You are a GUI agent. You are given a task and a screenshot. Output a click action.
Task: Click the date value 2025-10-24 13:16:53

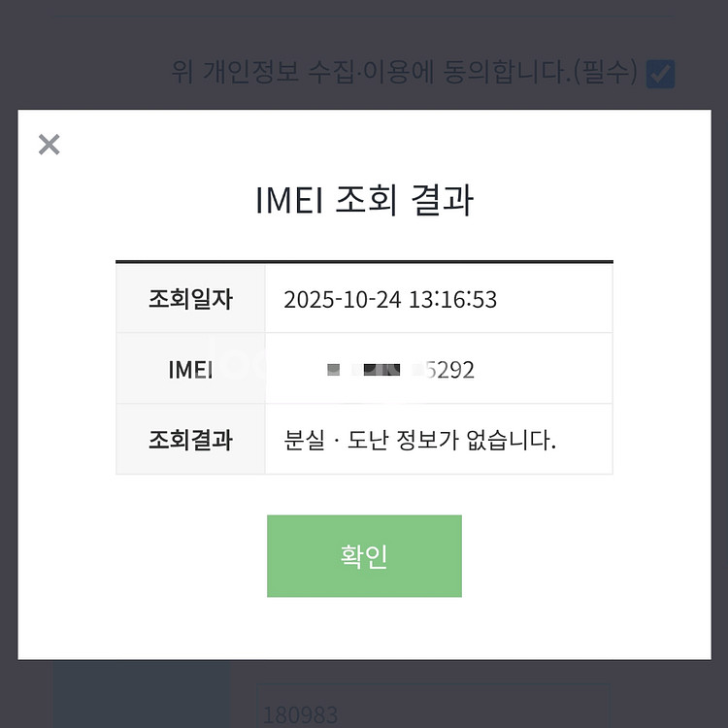(390, 299)
